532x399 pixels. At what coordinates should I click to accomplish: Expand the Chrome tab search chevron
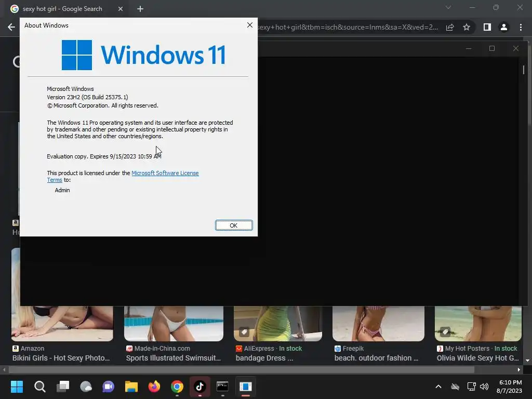coord(448,7)
